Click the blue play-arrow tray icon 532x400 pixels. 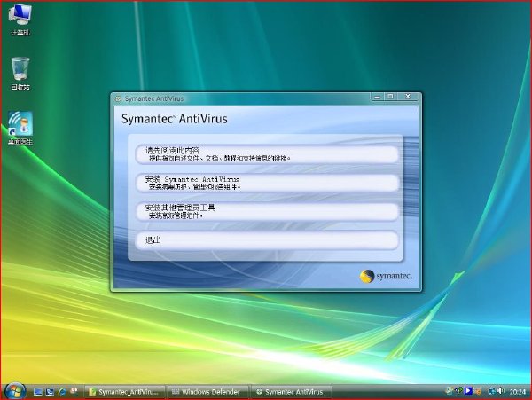coord(468,391)
